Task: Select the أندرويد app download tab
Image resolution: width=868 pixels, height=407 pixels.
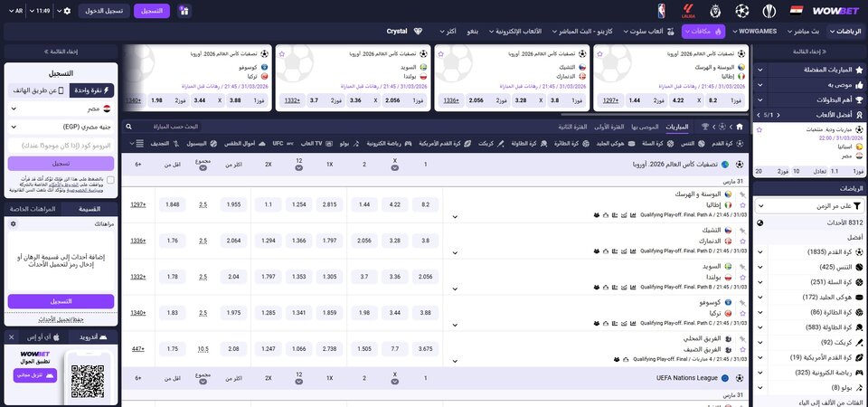Action: (93, 336)
